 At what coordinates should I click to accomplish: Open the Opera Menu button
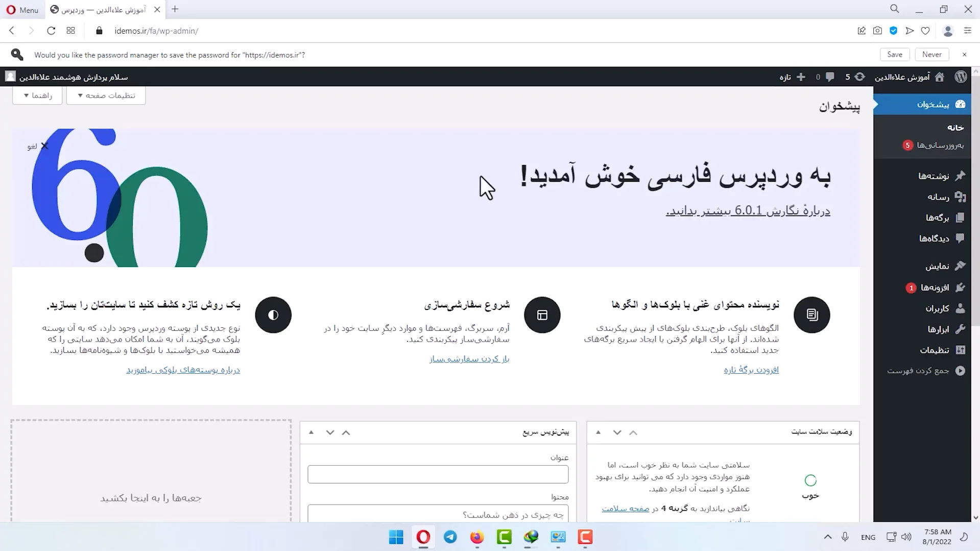pyautogui.click(x=22, y=10)
